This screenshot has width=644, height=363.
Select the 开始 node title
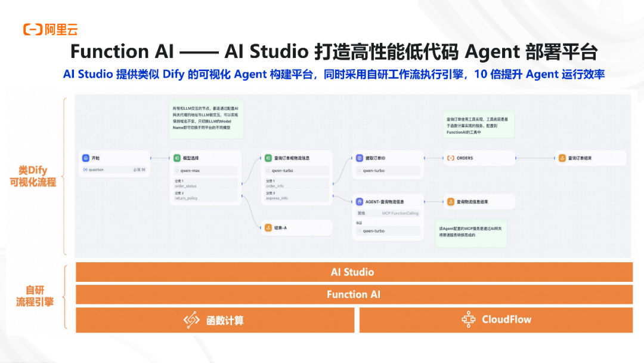point(95,158)
